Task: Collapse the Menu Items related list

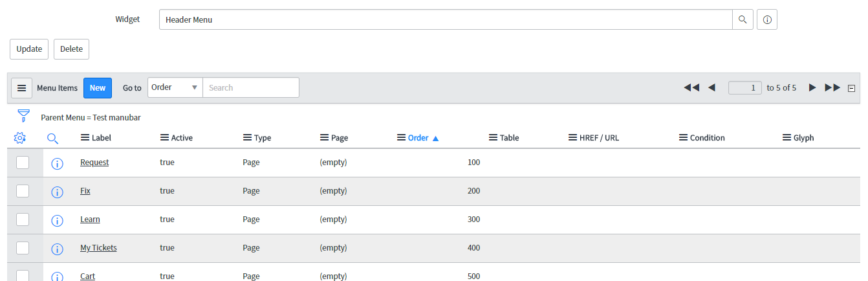Action: click(851, 88)
